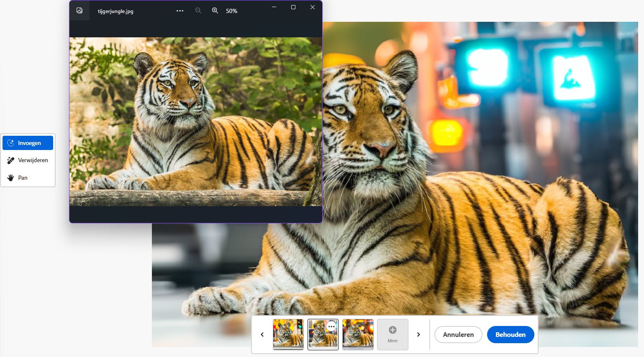Click the image icon beside tijgerjungle.jpg
Screen dimensions: 644x357
(x=80, y=10)
